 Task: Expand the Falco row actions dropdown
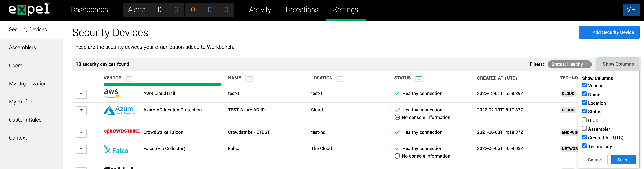point(81,149)
